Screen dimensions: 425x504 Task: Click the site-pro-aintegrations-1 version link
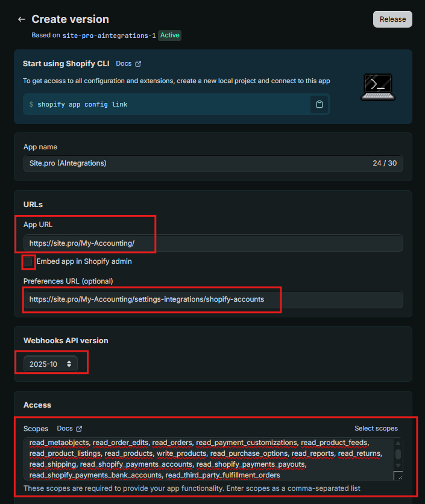tap(109, 36)
